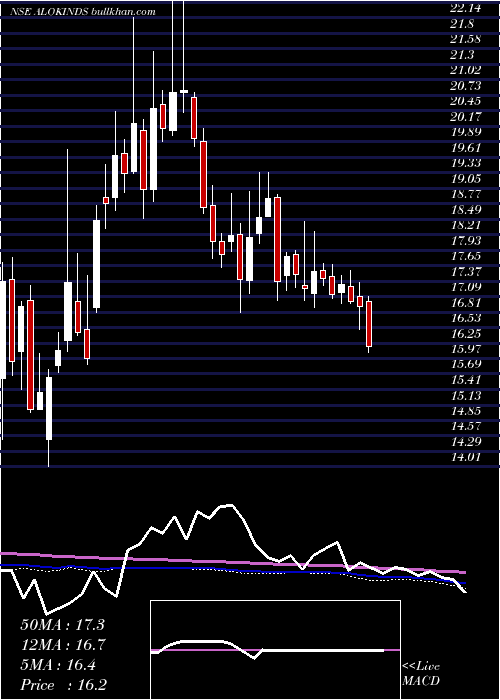
Task: Click the 21.3 price axis label
Action: 462,54
